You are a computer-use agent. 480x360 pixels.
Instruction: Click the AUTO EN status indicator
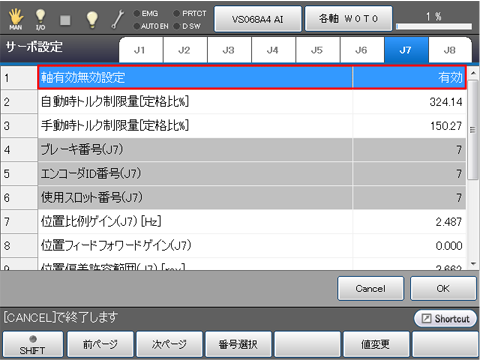[151, 26]
